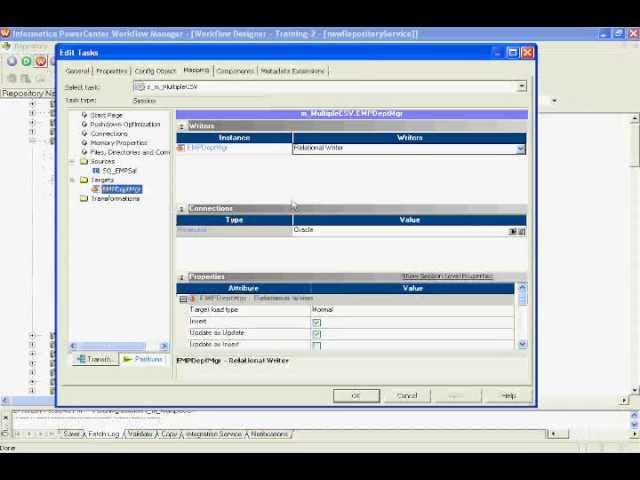The height and width of the screenshot is (480, 640).
Task: Click navigator horizontal scrollbar right arrow
Action: [x=164, y=347]
